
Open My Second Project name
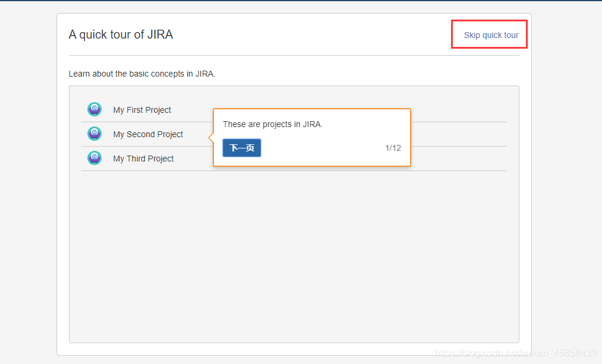coord(148,134)
